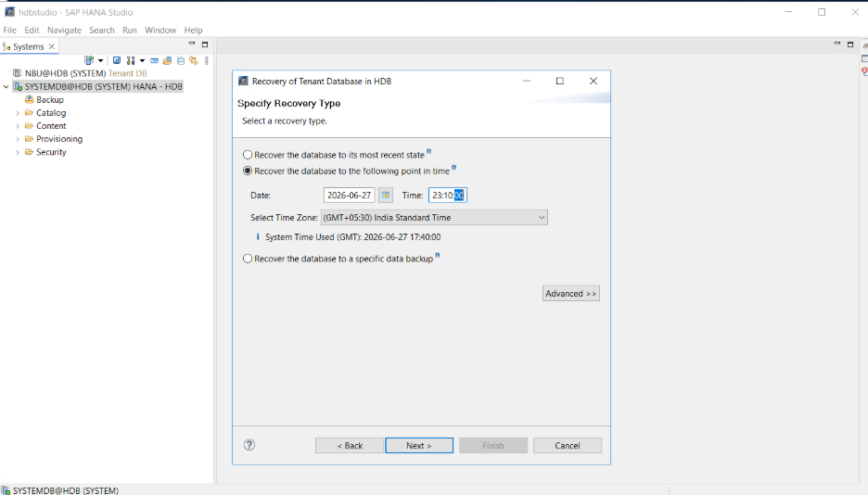Collapse the SYSTEMDB@HDB tree node

6,86
